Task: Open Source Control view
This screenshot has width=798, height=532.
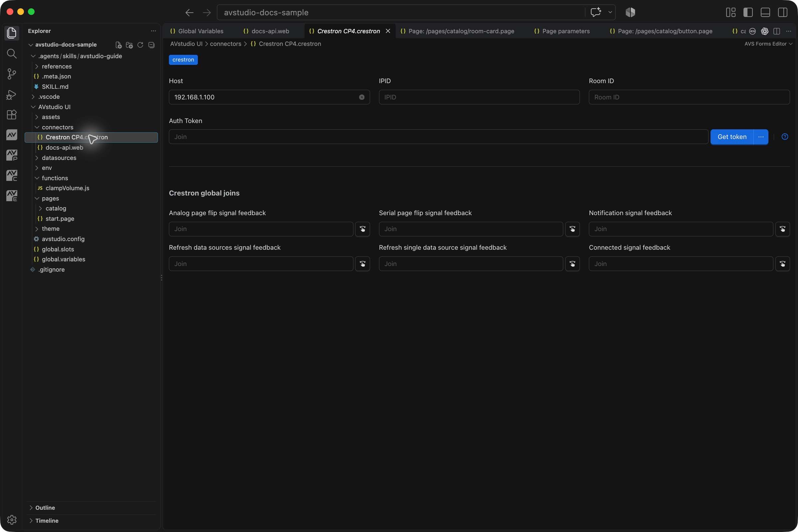Action: pos(12,73)
